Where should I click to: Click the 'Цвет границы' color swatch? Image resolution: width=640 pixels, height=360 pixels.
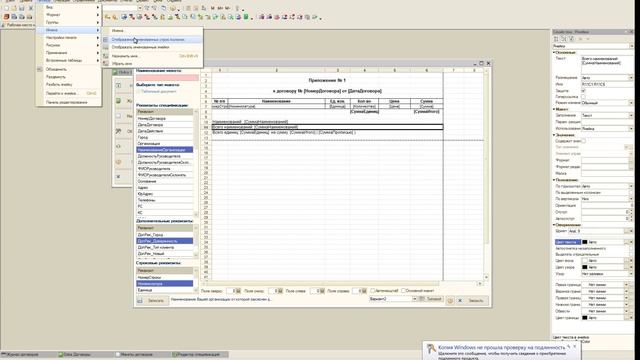[x=584, y=318]
